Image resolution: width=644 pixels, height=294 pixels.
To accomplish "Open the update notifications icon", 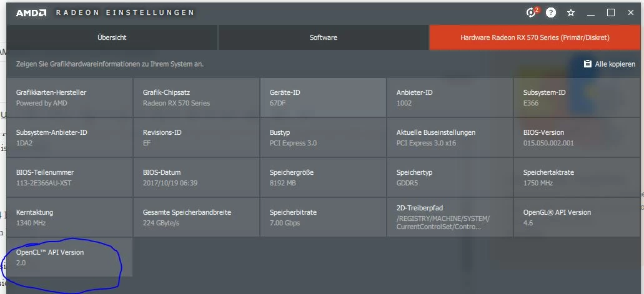I will pyautogui.click(x=532, y=12).
